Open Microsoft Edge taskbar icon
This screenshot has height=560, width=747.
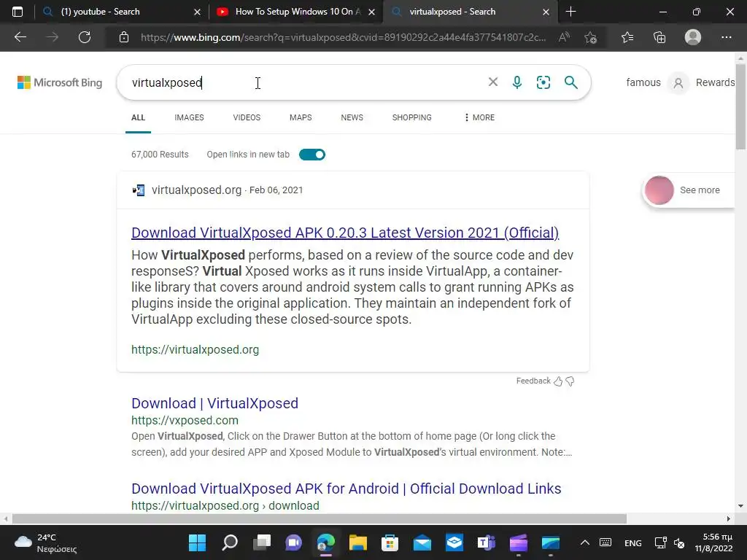(x=326, y=542)
